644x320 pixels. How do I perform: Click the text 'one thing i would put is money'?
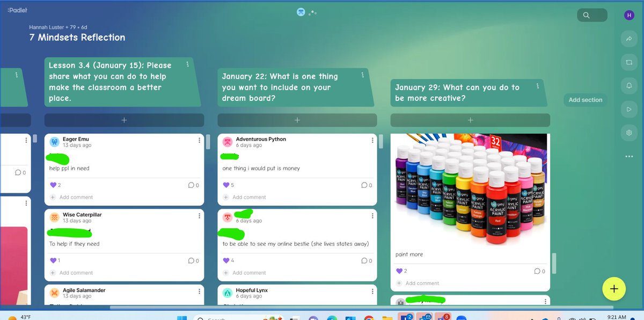(x=261, y=168)
